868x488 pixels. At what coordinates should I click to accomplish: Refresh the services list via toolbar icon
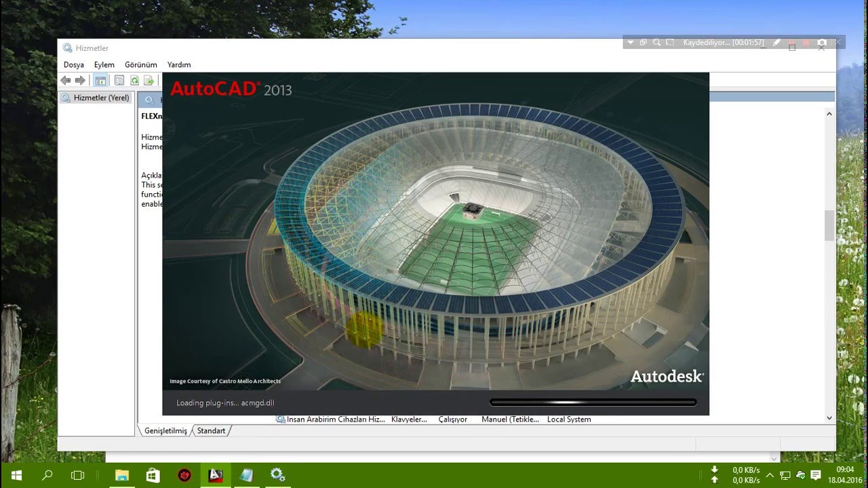pyautogui.click(x=134, y=81)
